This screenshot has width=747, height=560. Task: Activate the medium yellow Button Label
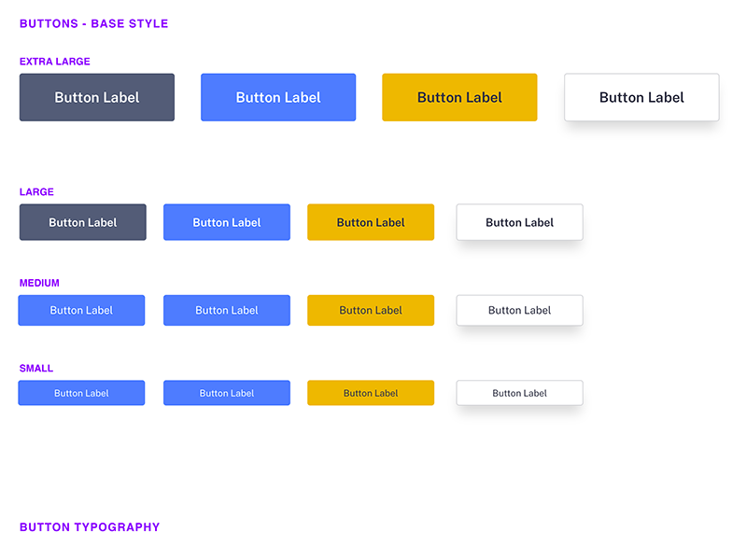point(371,311)
